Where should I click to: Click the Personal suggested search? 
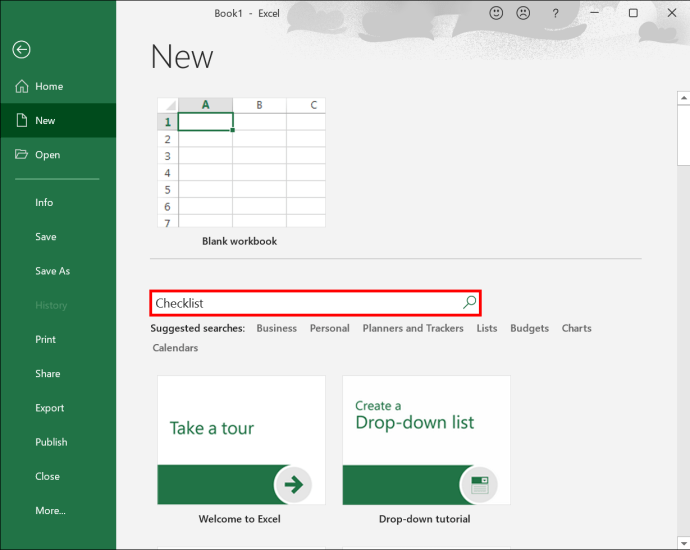point(330,328)
